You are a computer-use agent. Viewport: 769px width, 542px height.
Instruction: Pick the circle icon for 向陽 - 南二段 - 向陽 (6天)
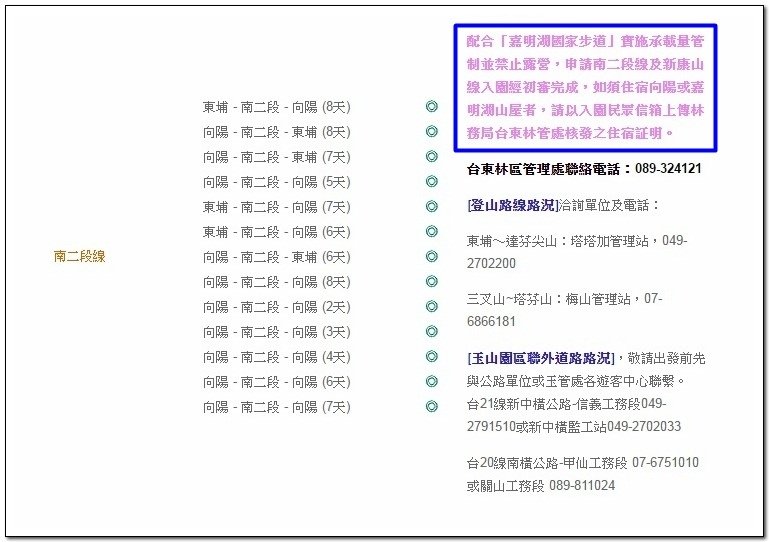tap(432, 382)
